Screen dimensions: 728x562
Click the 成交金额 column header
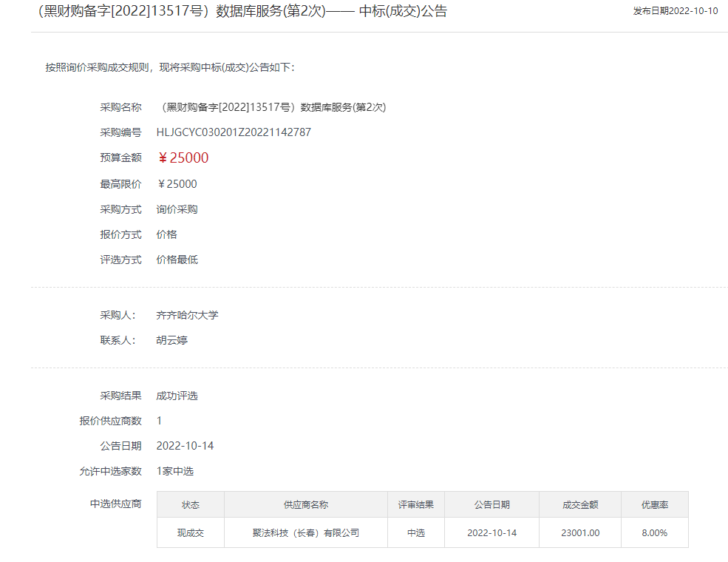coord(580,505)
